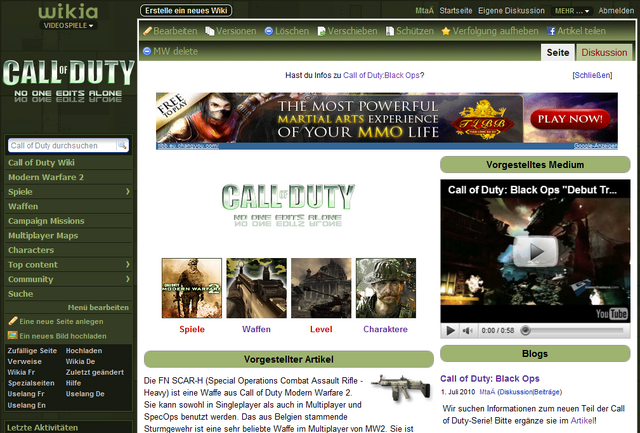This screenshot has height=433, width=640.
Task: Click the Schützen protect icon
Action: point(390,31)
